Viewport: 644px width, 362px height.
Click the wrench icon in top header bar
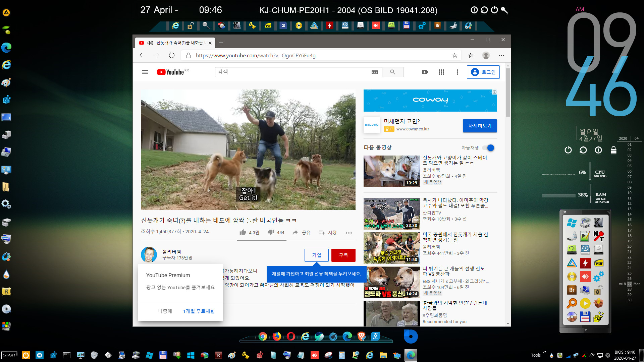pyautogui.click(x=504, y=10)
